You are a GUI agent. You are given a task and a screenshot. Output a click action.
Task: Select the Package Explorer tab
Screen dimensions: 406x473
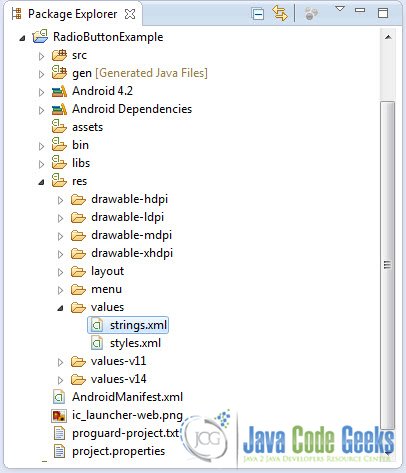(x=72, y=14)
